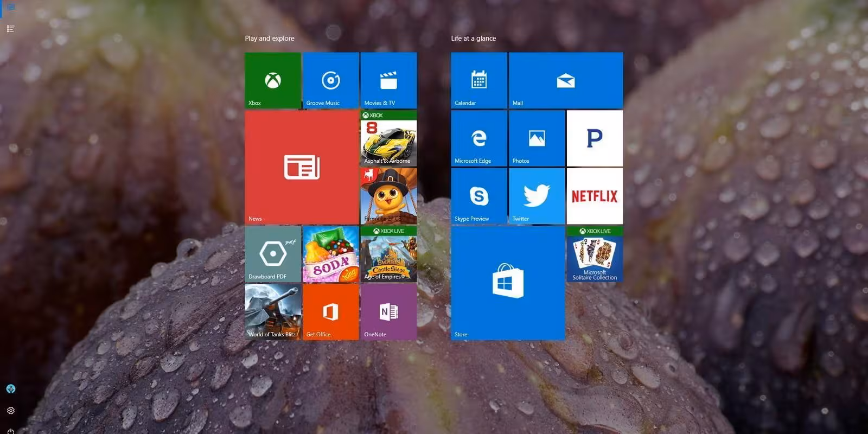Open the red News tile
The image size is (868, 434).
pos(302,167)
